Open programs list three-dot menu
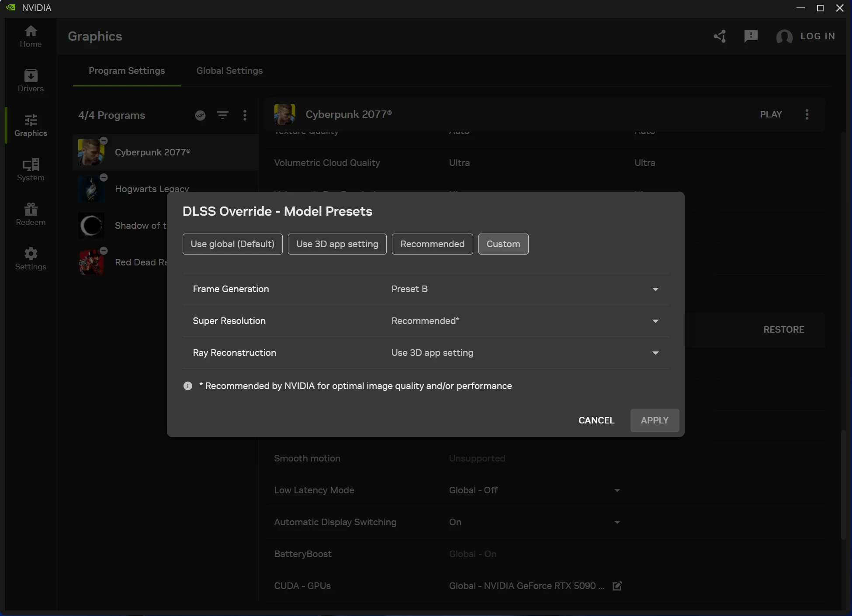 tap(245, 115)
